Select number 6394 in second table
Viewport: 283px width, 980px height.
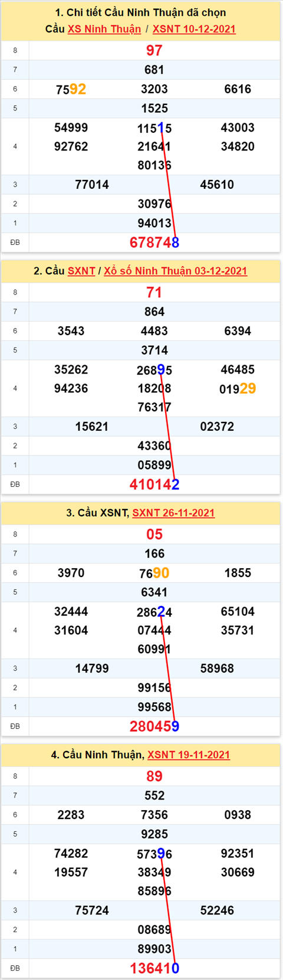click(x=238, y=331)
